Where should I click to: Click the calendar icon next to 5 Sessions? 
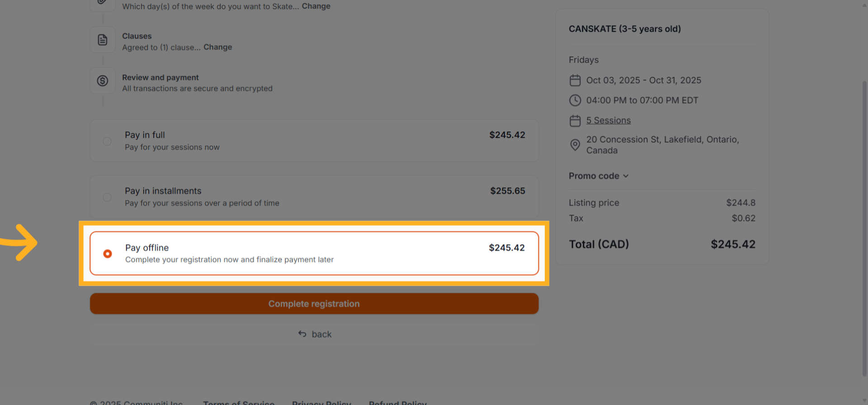pyautogui.click(x=575, y=121)
